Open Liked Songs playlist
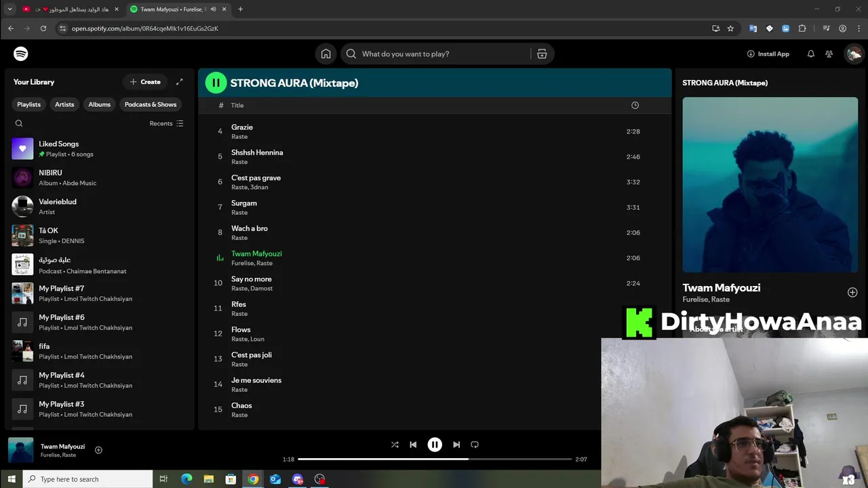 coord(98,148)
